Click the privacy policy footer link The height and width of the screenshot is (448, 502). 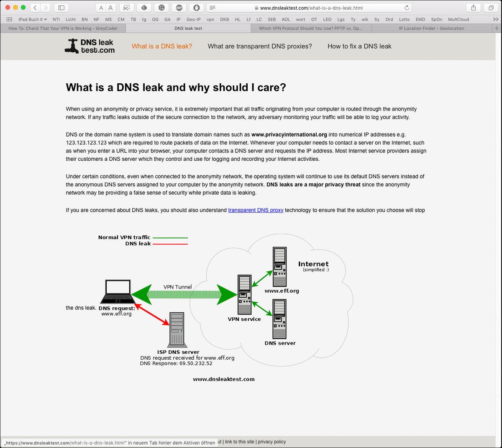pyautogui.click(x=272, y=442)
